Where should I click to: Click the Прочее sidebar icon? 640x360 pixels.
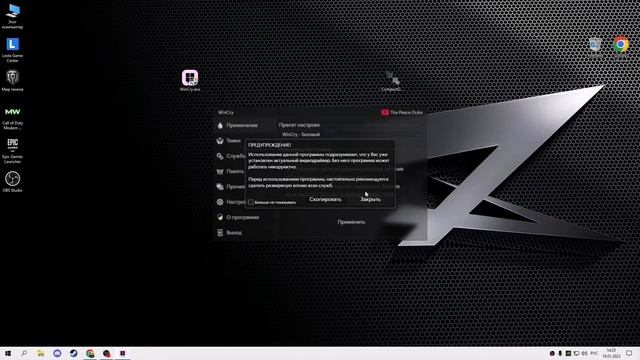click(220, 187)
